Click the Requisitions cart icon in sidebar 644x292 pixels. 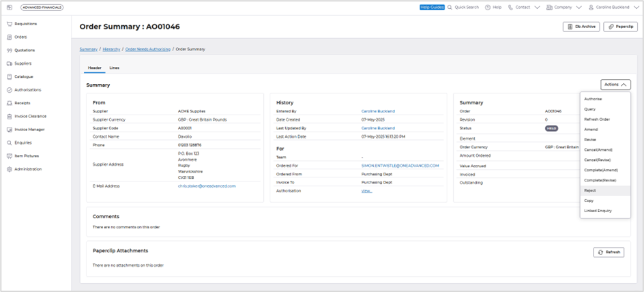(x=10, y=24)
